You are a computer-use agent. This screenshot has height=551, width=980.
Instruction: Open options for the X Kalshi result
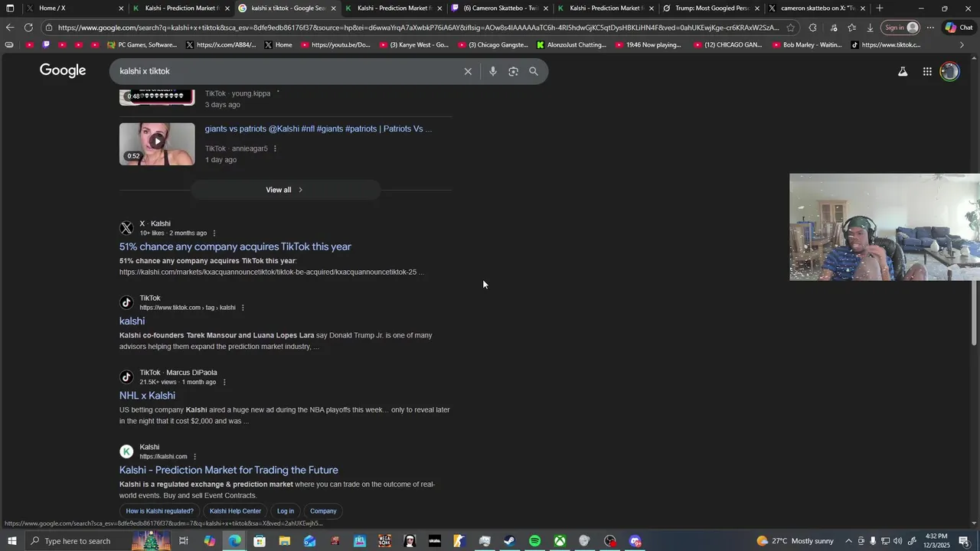point(214,233)
